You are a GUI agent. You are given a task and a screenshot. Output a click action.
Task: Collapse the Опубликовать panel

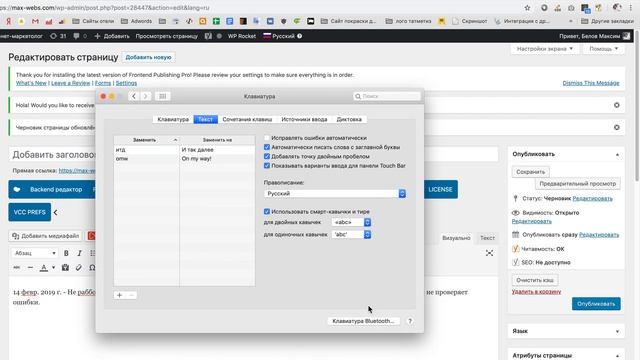[x=617, y=155]
